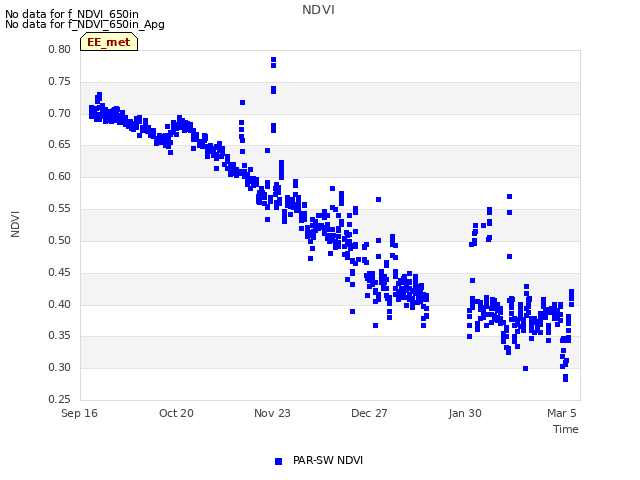Click the 0.70 y-axis tick label

point(59,113)
